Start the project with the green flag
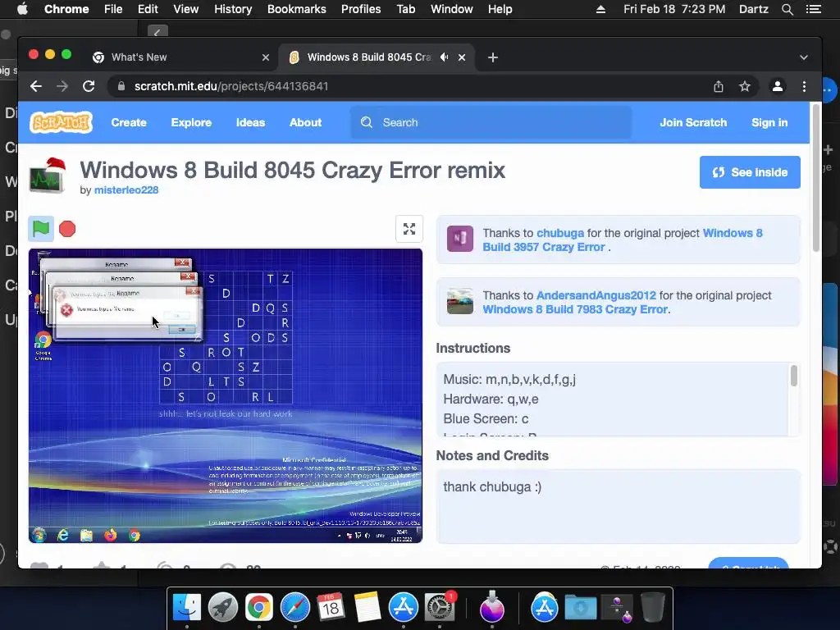The width and height of the screenshot is (840, 630). [41, 229]
